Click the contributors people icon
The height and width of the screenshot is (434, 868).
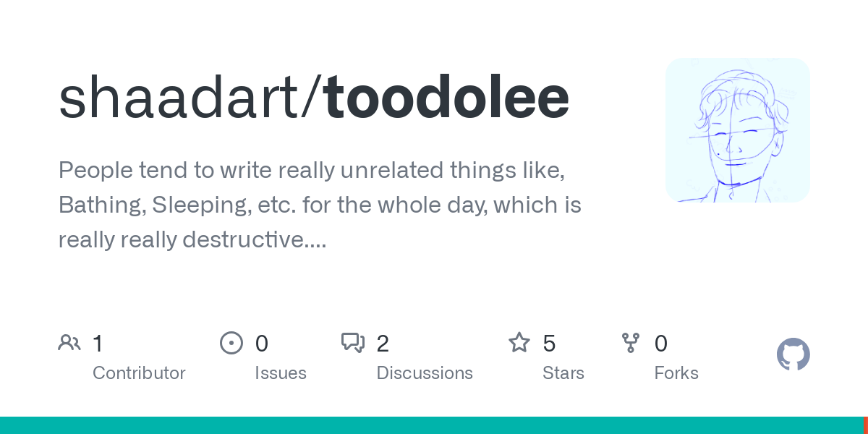click(69, 343)
